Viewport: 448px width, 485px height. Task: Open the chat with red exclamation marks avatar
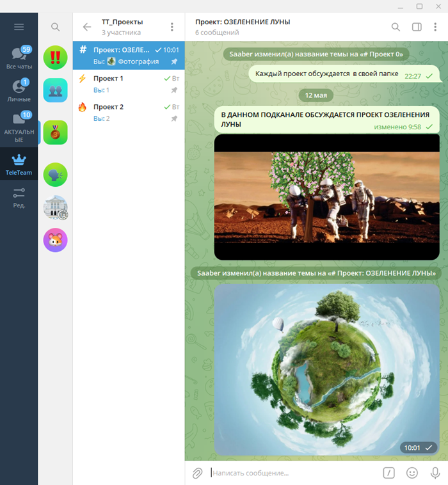coord(56,57)
